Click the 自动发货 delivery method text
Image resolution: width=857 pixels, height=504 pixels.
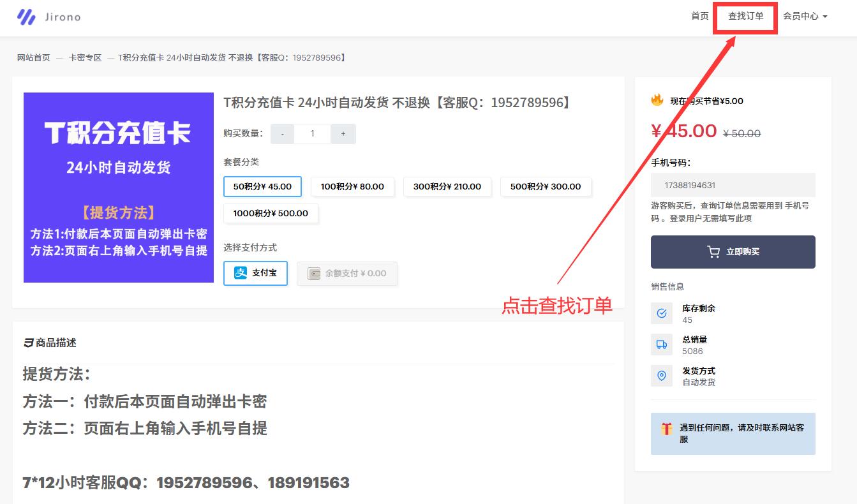(x=699, y=382)
